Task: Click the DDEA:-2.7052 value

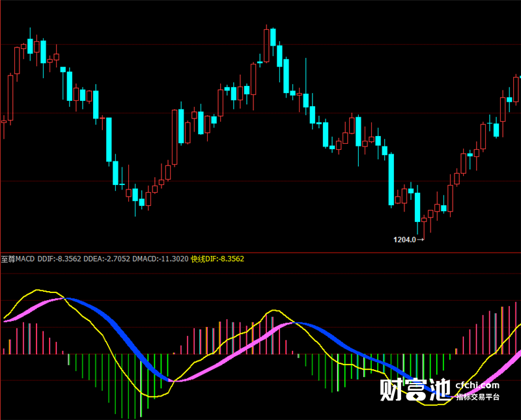Action: point(107,259)
